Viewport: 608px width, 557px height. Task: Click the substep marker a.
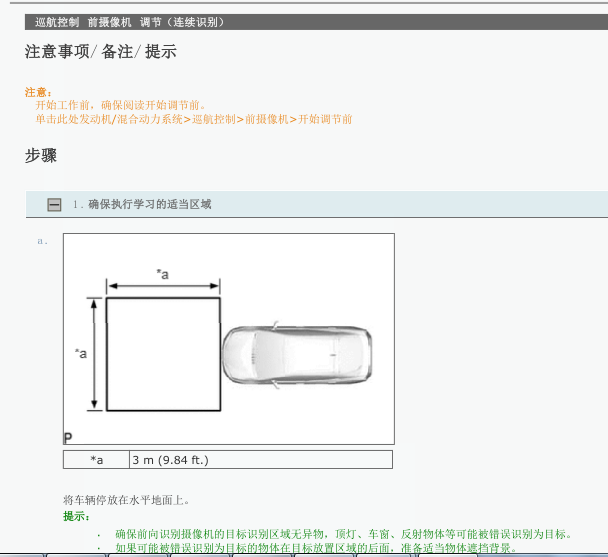43,241
